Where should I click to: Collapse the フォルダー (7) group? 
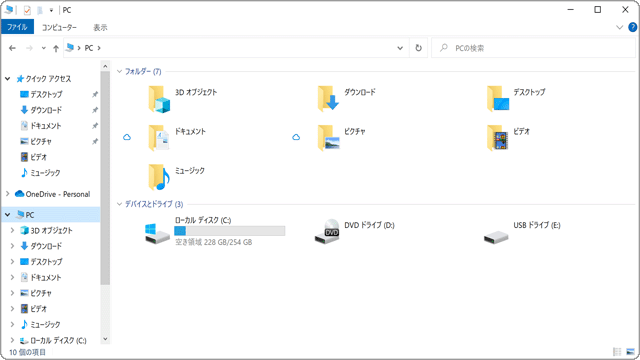(120, 71)
